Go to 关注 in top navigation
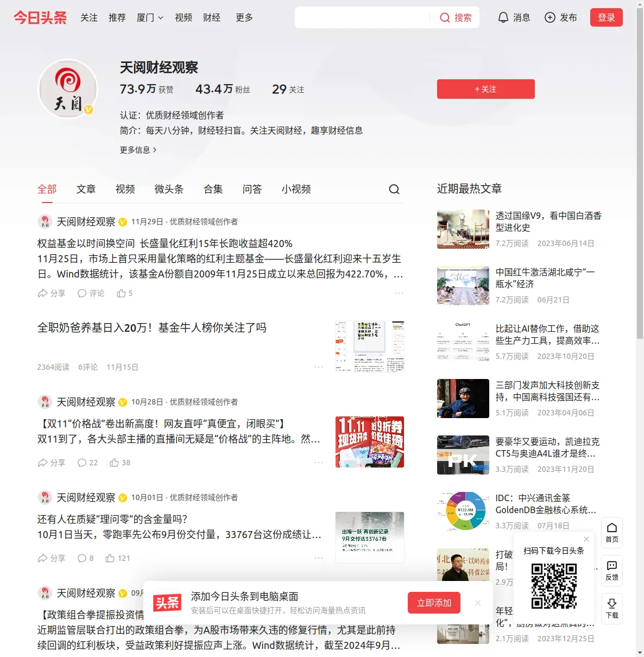 pos(89,17)
